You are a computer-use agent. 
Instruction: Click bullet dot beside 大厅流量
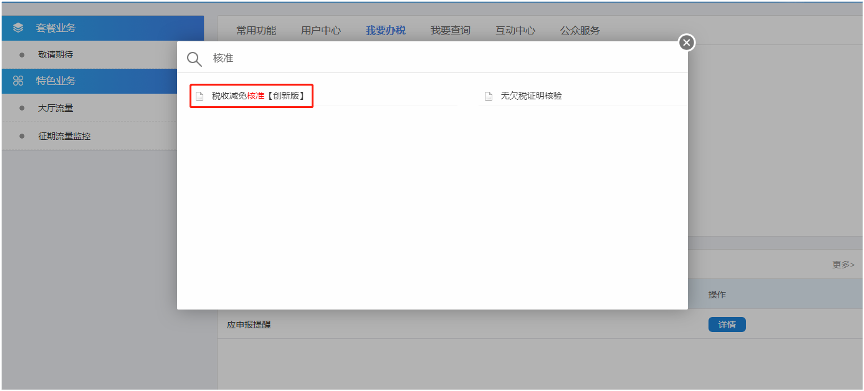[21, 108]
